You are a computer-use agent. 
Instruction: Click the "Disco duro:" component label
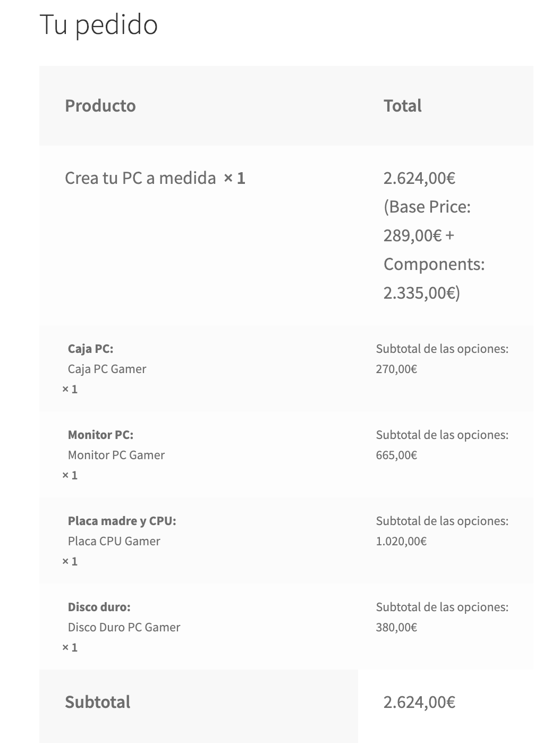[99, 607]
